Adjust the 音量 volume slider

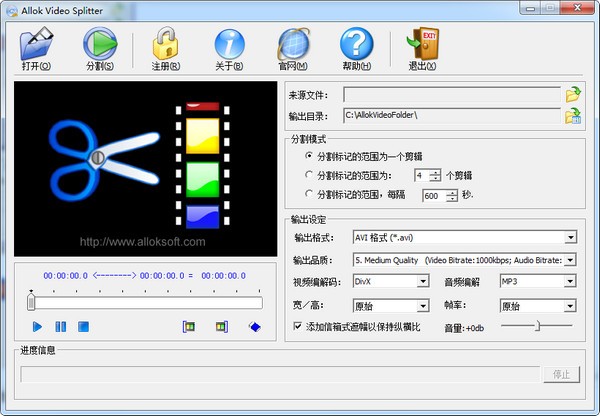pyautogui.click(x=537, y=326)
